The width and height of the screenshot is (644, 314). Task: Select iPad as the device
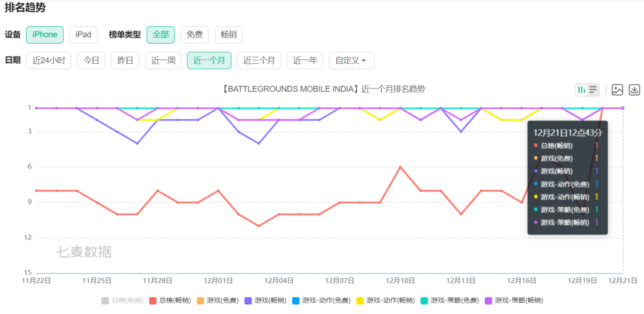click(83, 35)
